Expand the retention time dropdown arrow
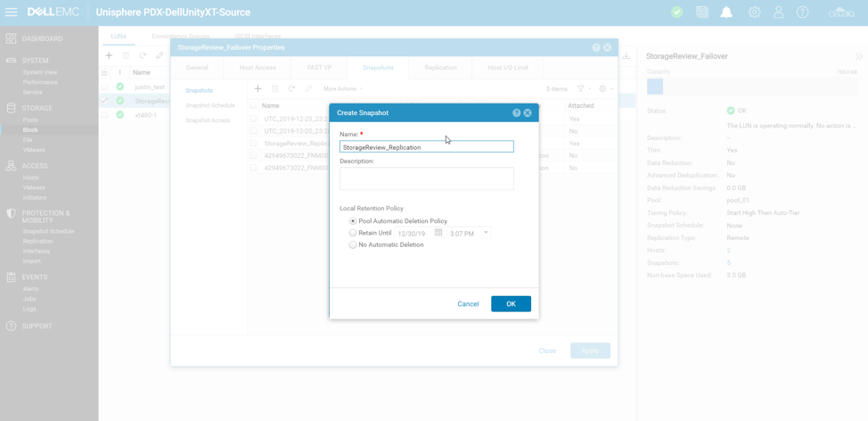Image resolution: width=868 pixels, height=421 pixels. click(486, 233)
